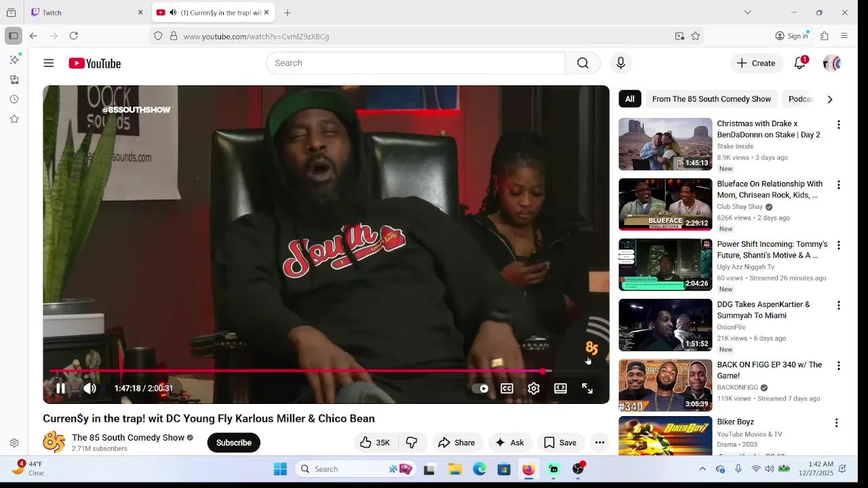Mute the video using the speaker icon

tap(90, 388)
